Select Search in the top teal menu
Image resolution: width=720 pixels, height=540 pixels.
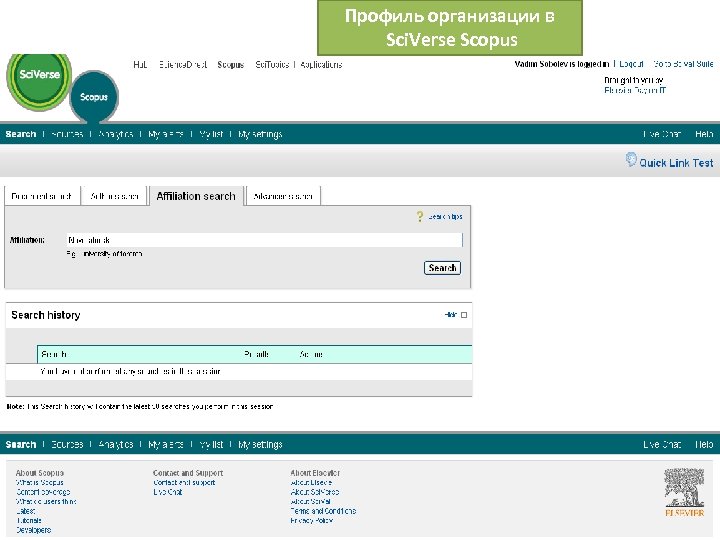click(x=21, y=134)
